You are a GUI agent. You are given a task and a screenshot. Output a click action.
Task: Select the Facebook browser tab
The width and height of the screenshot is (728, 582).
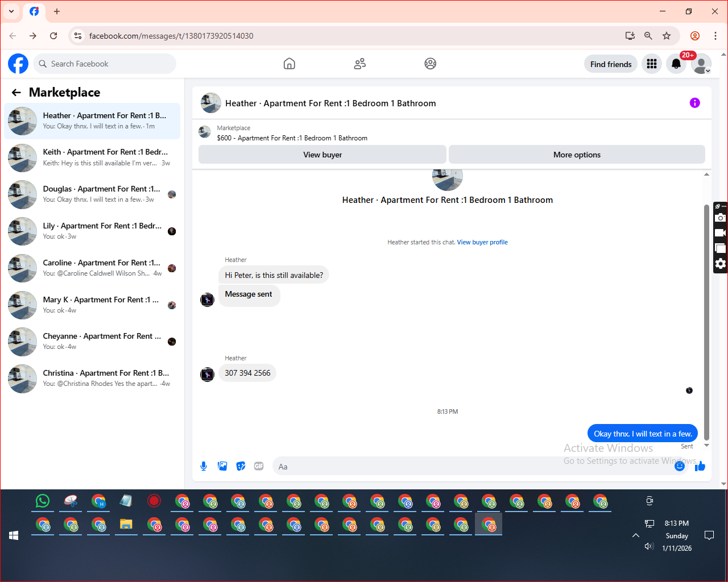(x=34, y=11)
